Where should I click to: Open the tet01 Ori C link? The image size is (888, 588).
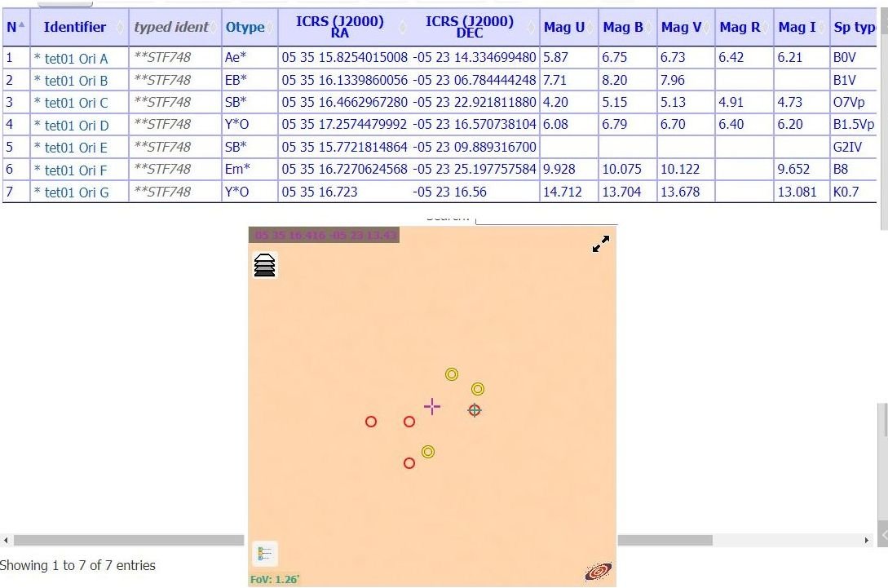click(76, 103)
